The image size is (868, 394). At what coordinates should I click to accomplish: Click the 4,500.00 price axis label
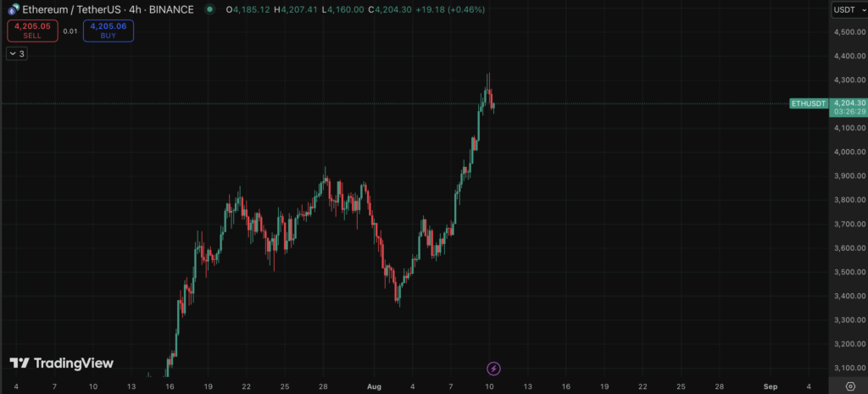coord(849,32)
